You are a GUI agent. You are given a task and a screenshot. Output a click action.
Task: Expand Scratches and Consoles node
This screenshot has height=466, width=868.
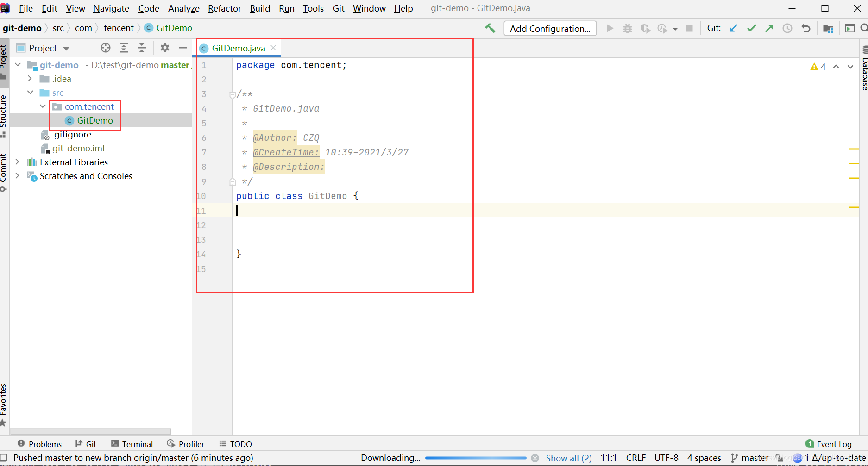coord(18,176)
